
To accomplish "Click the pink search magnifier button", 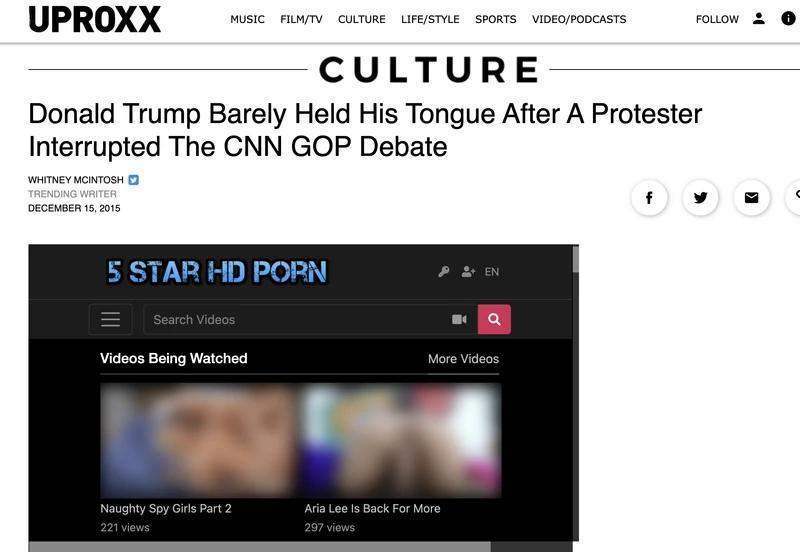I will 494,319.
